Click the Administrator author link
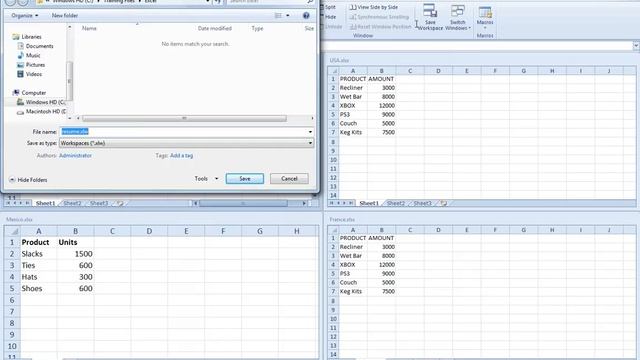 (x=76, y=156)
